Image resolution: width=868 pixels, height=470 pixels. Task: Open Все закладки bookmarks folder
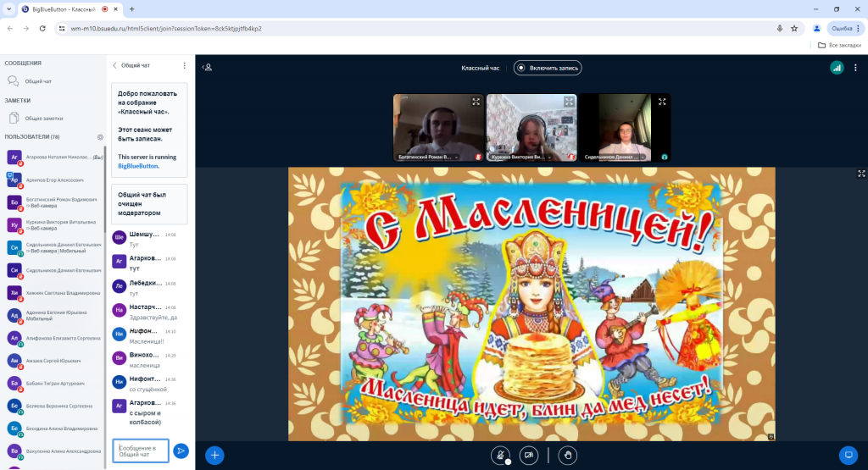839,46
